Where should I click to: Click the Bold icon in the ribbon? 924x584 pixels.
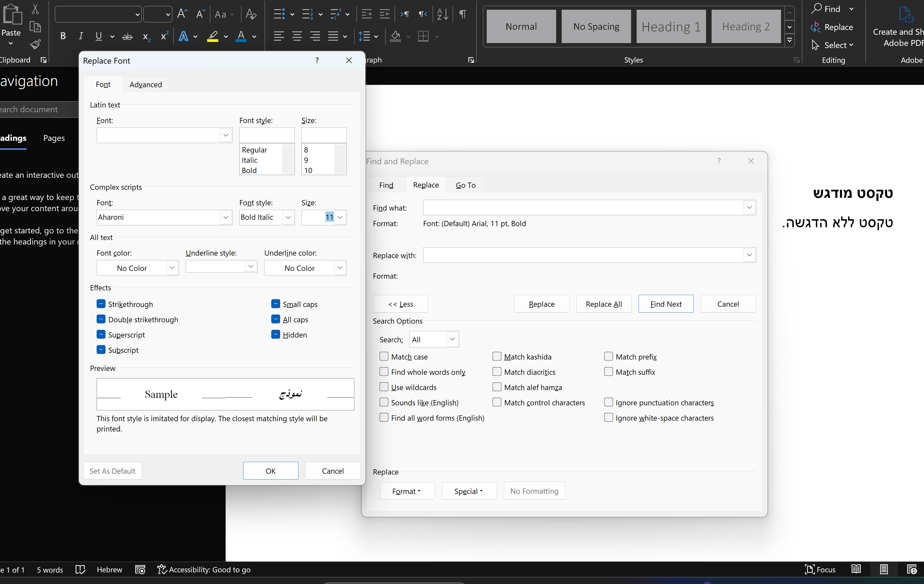[63, 36]
